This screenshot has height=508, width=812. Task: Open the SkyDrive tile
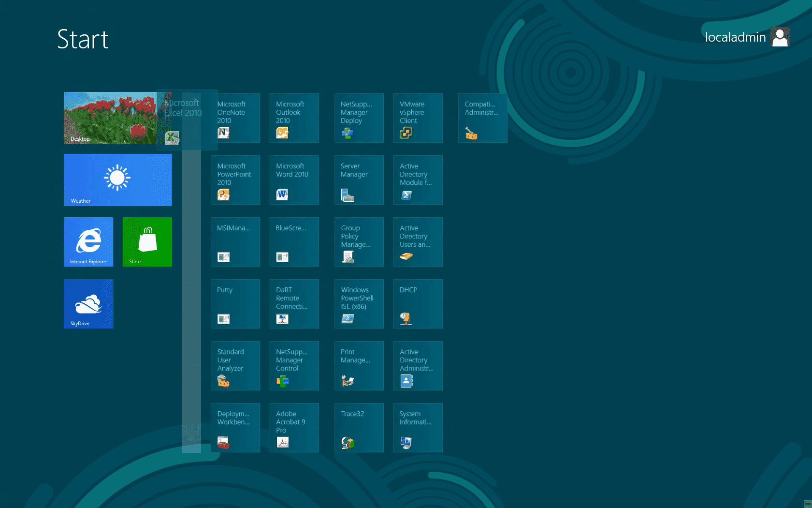pos(88,304)
